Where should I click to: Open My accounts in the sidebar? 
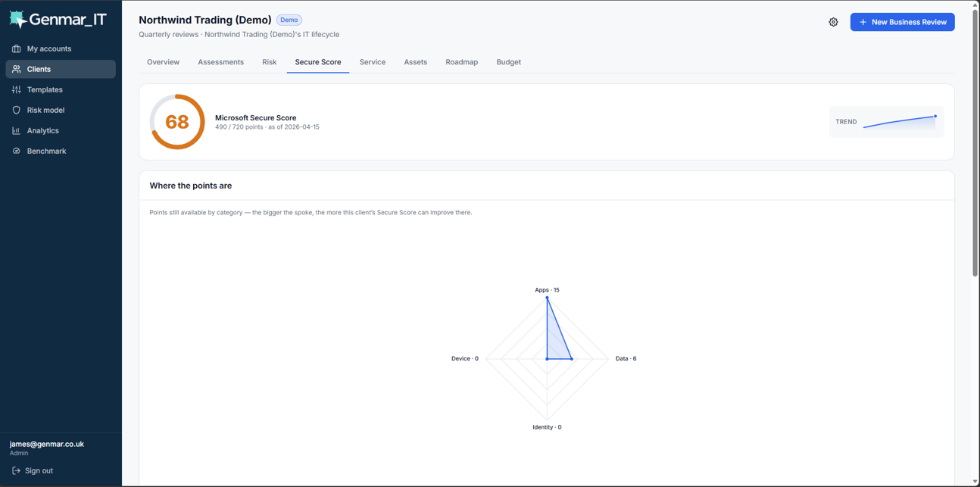click(61, 48)
